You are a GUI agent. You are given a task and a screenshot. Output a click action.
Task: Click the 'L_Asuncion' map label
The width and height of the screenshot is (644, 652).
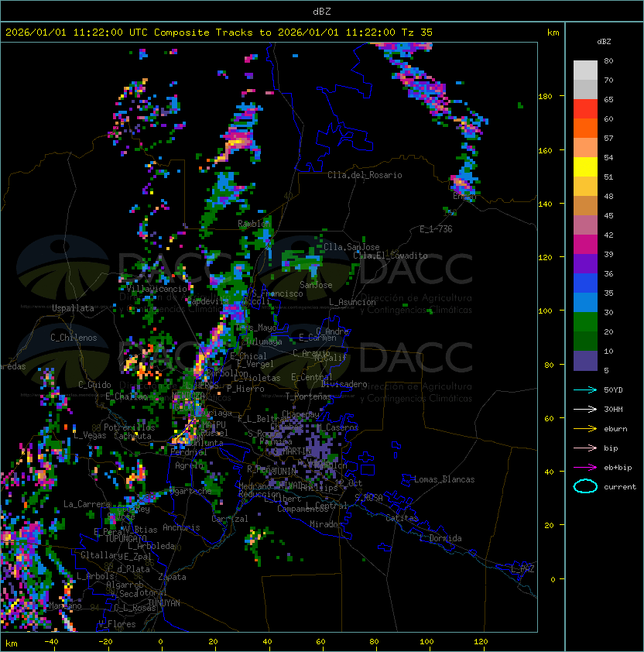(352, 302)
